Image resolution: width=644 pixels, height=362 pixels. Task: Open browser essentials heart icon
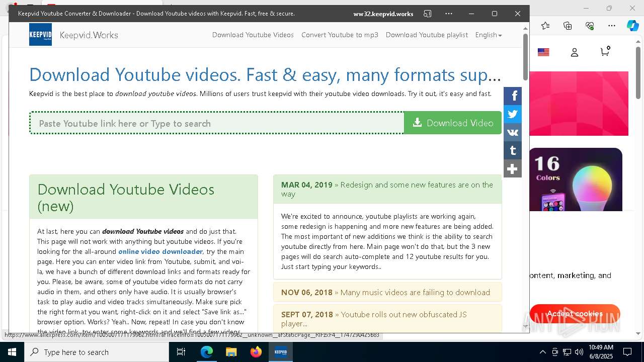coord(590,26)
